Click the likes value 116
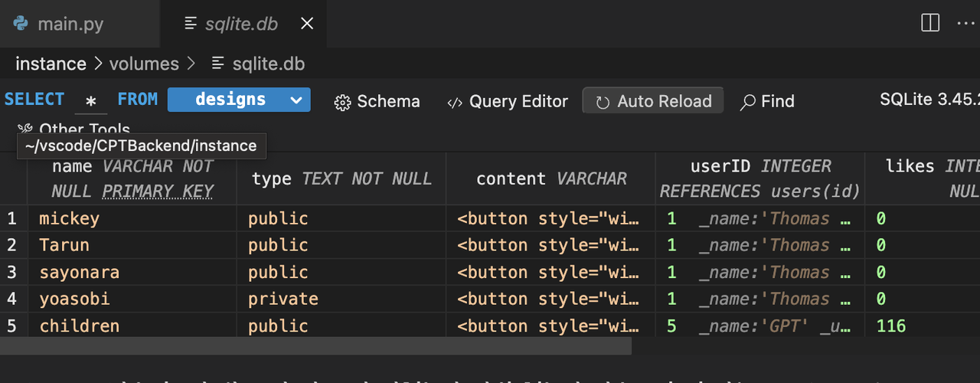 (x=891, y=326)
